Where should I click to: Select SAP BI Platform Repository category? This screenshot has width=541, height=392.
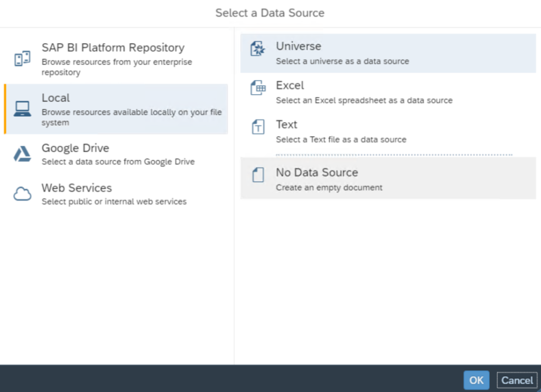(116, 59)
